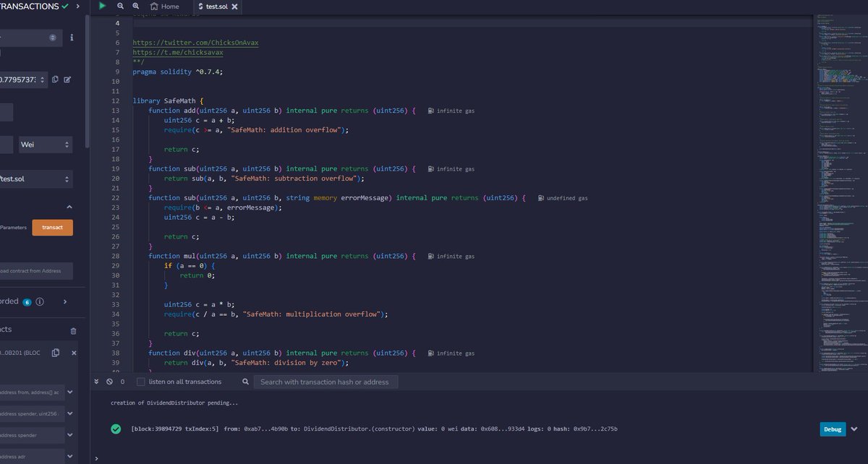Viewport: 868px width, 464px height.
Task: Copy the deployed contract address 0B201
Action: pos(56,353)
